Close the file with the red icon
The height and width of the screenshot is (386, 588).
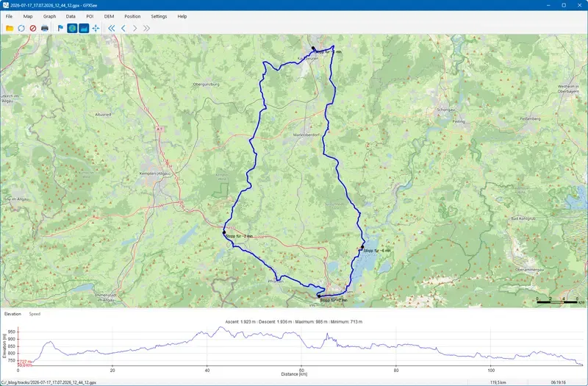[33, 28]
